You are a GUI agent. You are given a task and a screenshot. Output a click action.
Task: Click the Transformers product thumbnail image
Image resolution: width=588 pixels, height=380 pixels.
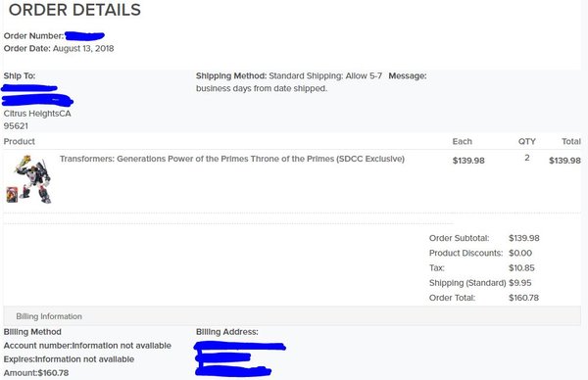[28, 179]
